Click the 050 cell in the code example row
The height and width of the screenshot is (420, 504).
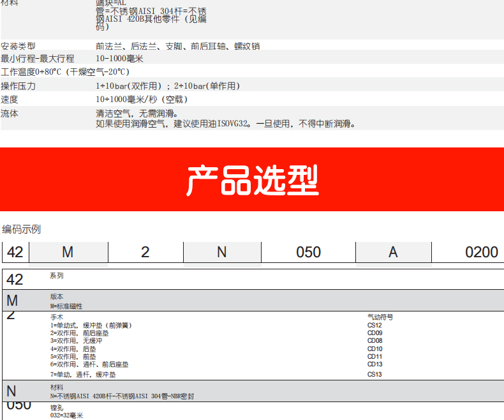[309, 252]
